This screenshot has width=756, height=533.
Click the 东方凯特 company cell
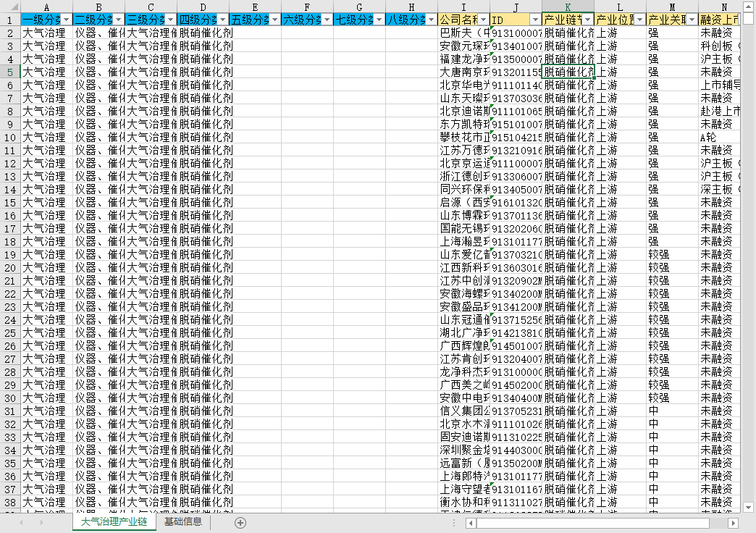point(464,124)
